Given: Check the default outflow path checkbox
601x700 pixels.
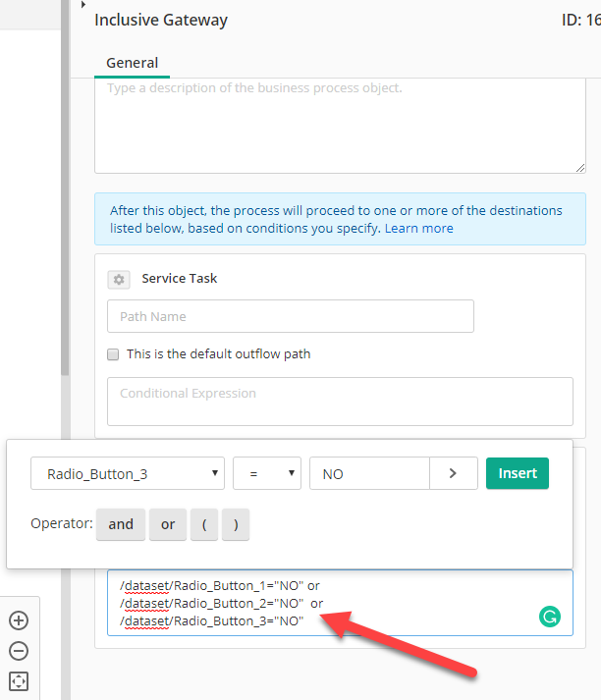Looking at the screenshot, I should 113,354.
